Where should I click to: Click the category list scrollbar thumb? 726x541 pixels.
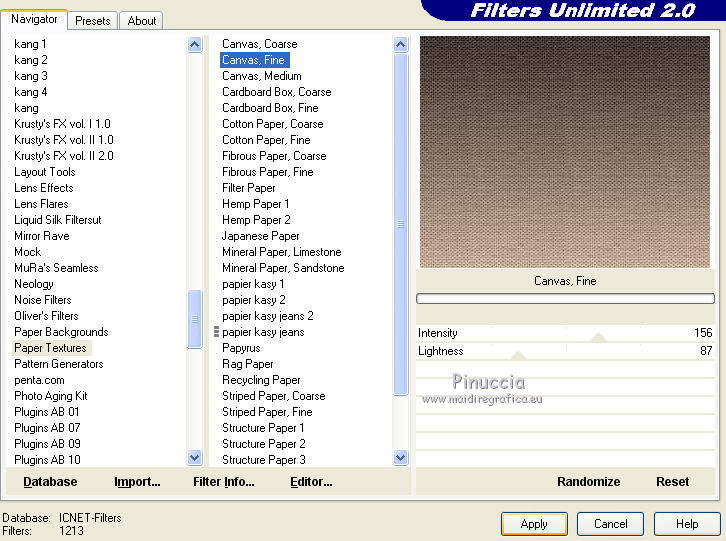194,319
